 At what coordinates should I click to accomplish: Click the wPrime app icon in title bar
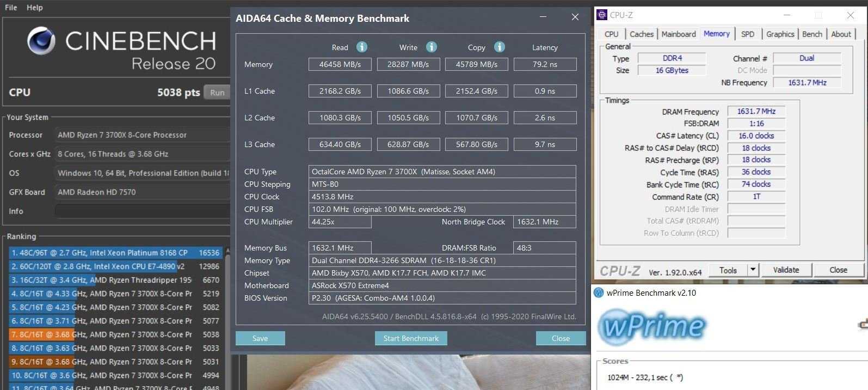(x=599, y=293)
